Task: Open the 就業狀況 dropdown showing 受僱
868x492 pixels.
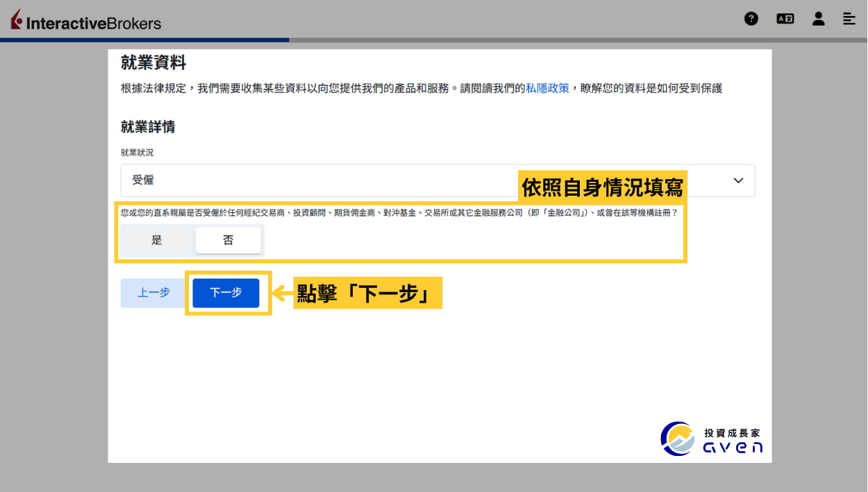Action: [x=438, y=180]
